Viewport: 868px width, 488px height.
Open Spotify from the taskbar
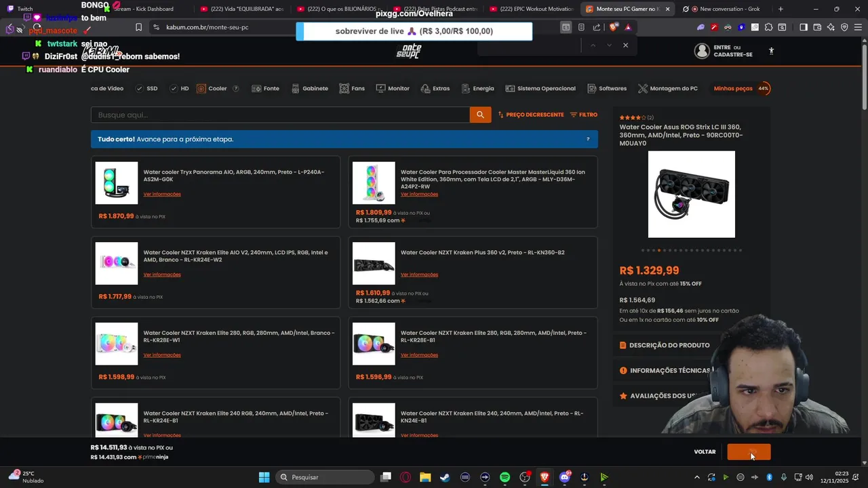[x=505, y=477]
